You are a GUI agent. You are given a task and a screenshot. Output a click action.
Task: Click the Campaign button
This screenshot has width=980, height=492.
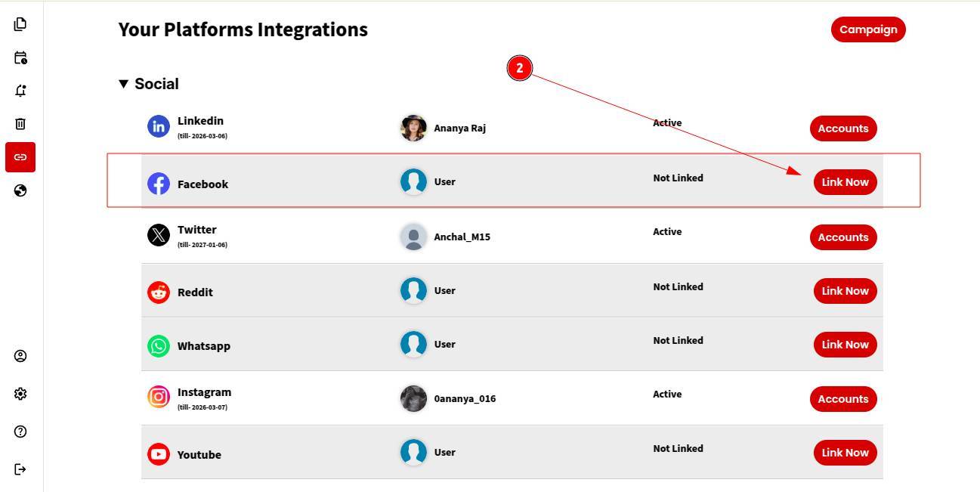868,29
